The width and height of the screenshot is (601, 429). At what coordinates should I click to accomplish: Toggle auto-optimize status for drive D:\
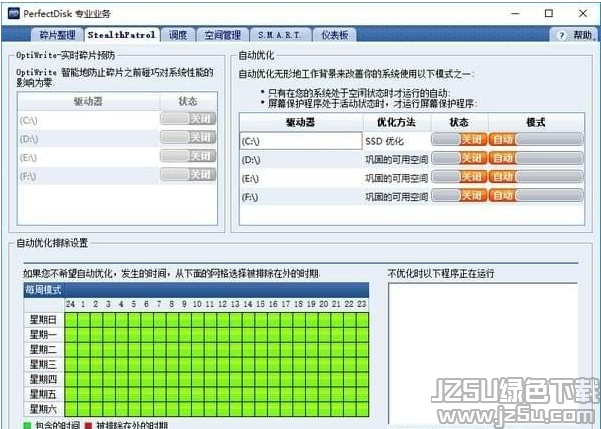[459, 158]
